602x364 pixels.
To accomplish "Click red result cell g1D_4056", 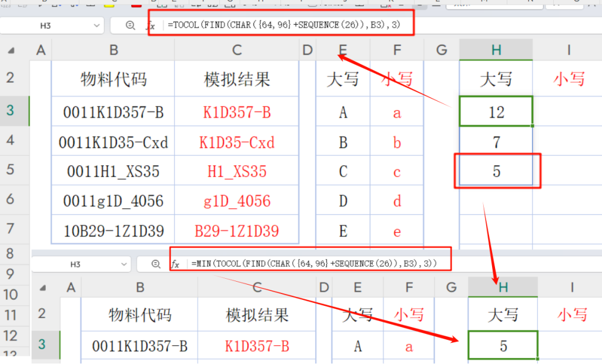I will tap(237, 201).
